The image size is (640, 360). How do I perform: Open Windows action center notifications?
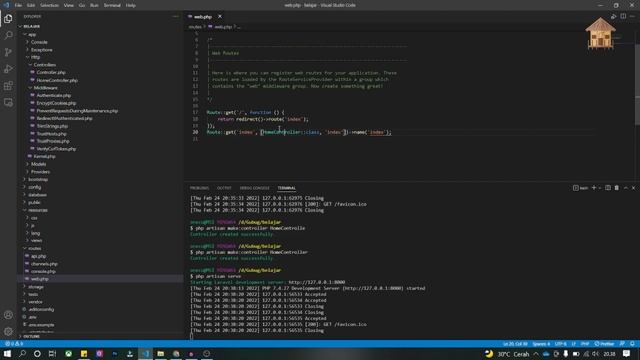pyautogui.click(x=626, y=353)
